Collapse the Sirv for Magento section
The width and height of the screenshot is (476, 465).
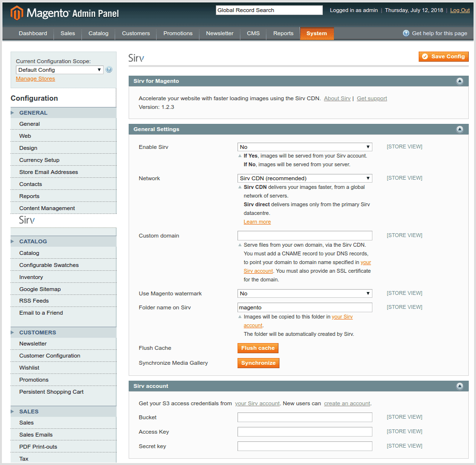point(459,81)
